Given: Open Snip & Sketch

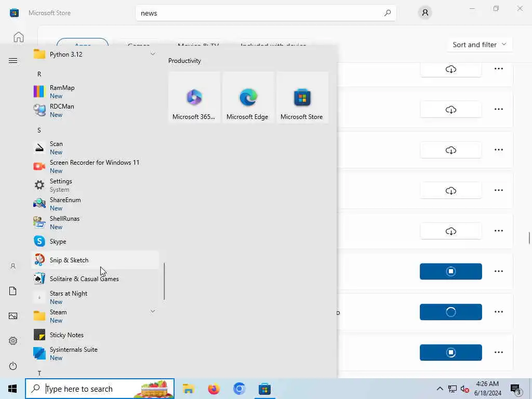Looking at the screenshot, I should pyautogui.click(x=95, y=260).
